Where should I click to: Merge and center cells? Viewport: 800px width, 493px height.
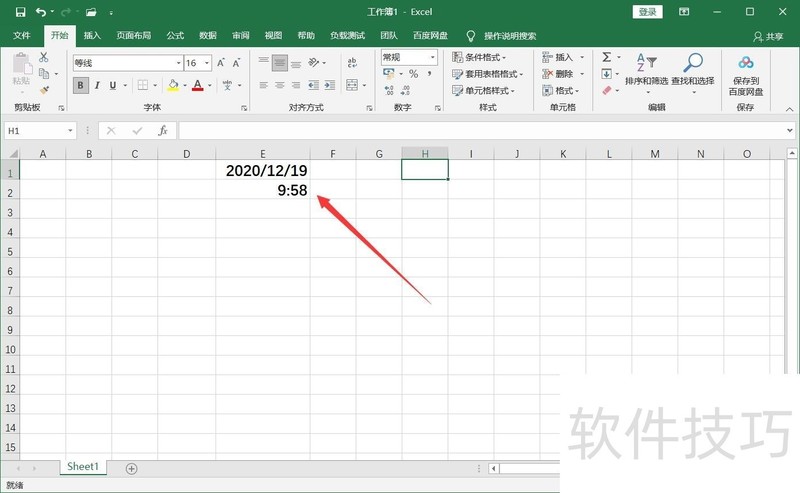click(352, 85)
